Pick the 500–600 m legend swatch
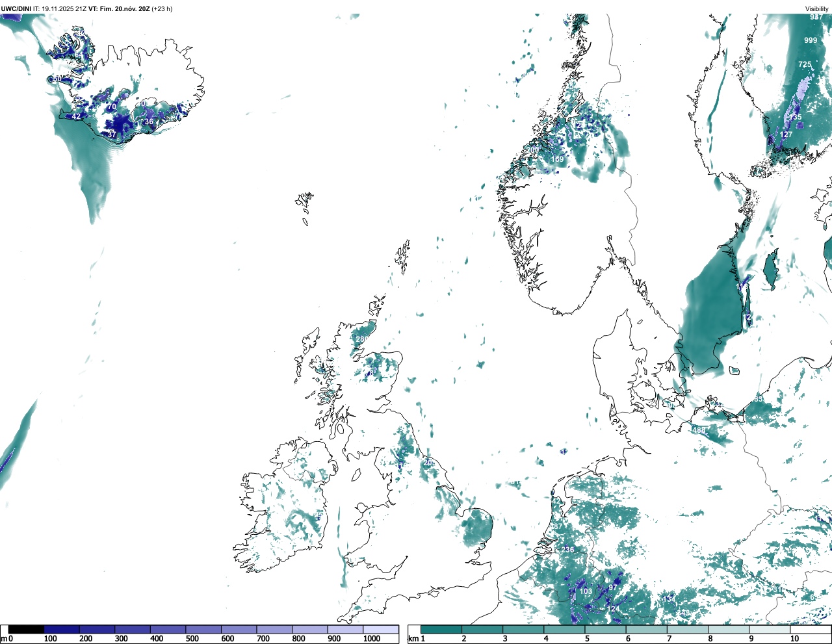832x644 pixels. coord(203,629)
